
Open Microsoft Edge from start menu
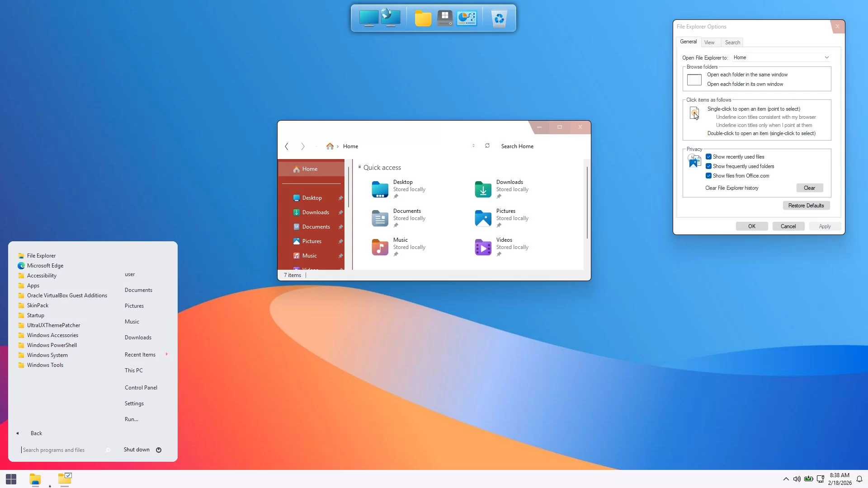pyautogui.click(x=45, y=266)
